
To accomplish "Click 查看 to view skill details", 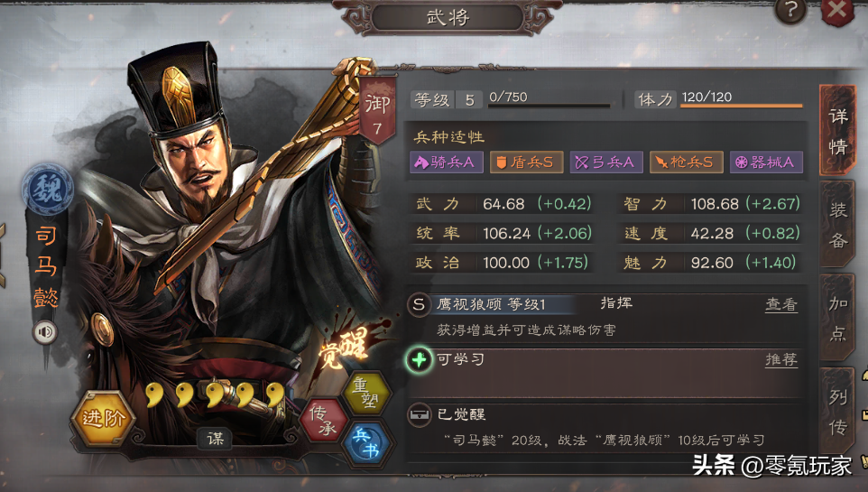I will (x=781, y=304).
